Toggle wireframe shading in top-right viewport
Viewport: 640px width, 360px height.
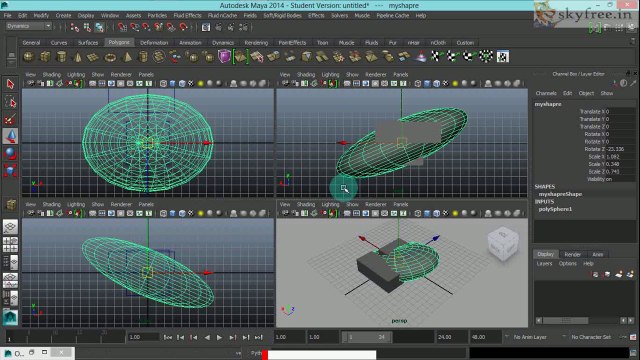click(x=418, y=84)
